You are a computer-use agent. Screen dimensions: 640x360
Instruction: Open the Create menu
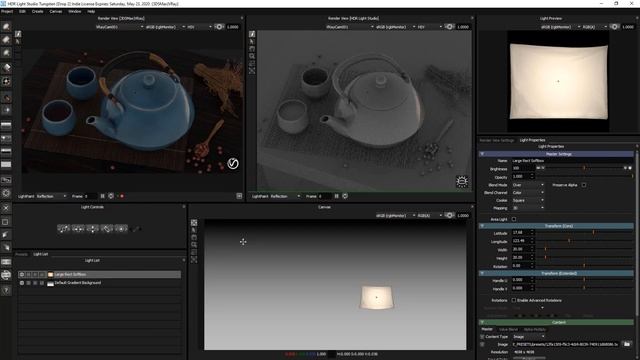[38, 11]
